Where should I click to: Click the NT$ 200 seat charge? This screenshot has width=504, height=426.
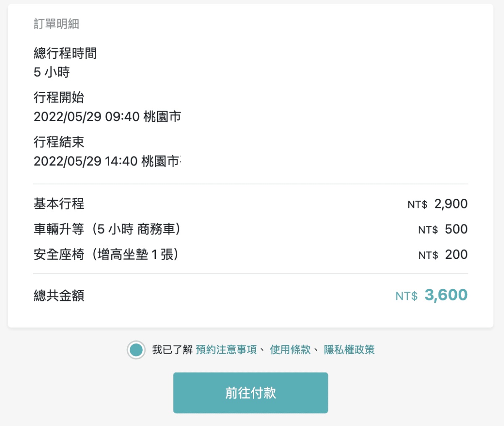point(443,254)
